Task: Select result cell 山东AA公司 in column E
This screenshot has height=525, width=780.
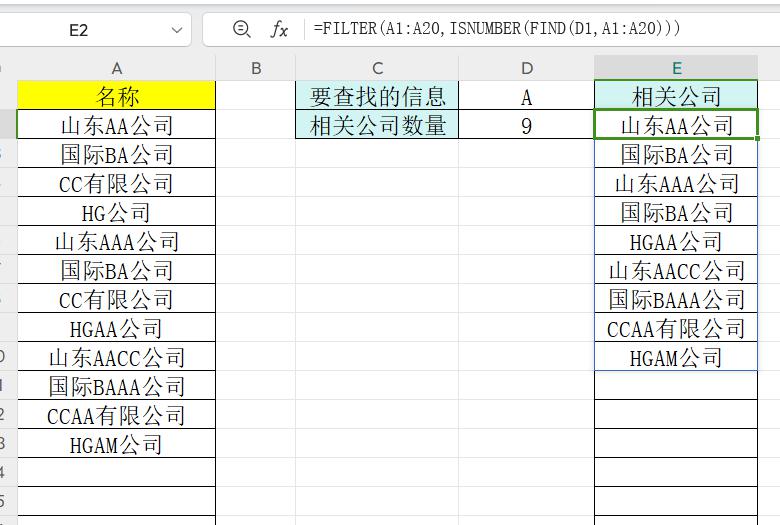Action: pos(676,124)
